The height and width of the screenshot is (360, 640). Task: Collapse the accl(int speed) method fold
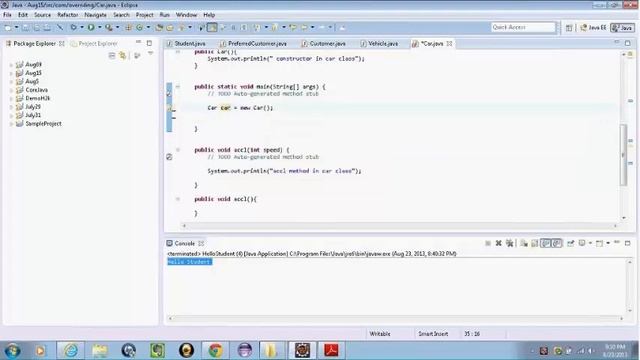pyautogui.click(x=178, y=150)
